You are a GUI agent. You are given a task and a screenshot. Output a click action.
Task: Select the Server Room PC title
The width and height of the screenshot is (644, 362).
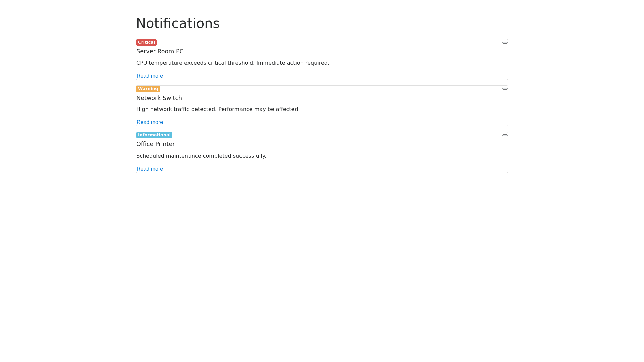tap(160, 51)
